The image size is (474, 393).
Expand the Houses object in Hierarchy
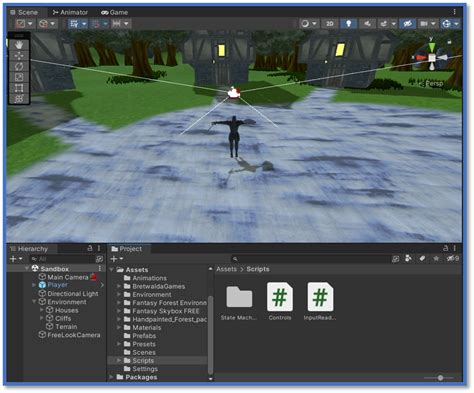click(42, 310)
